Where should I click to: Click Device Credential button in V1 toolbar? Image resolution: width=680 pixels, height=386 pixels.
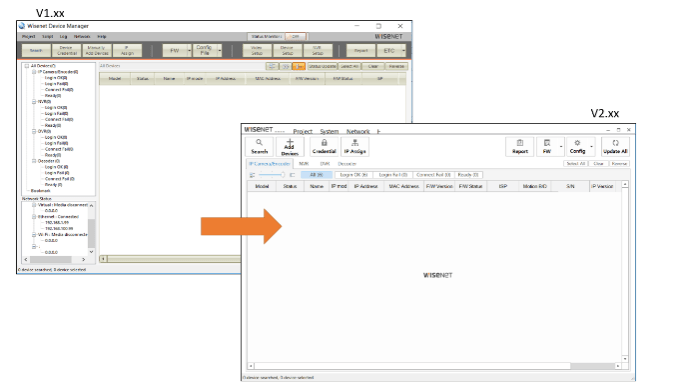point(66,51)
